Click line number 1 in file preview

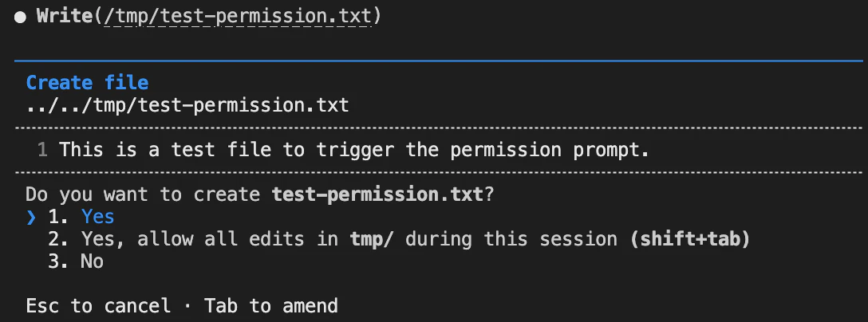[42, 150]
